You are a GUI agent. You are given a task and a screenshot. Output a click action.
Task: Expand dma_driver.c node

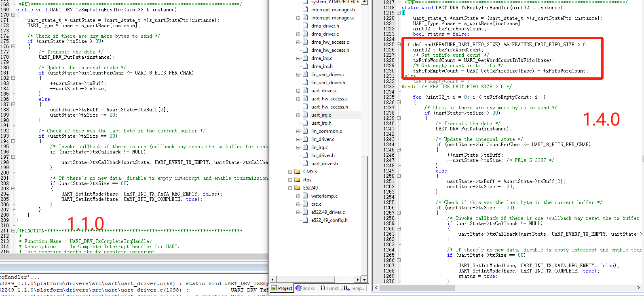click(x=298, y=34)
